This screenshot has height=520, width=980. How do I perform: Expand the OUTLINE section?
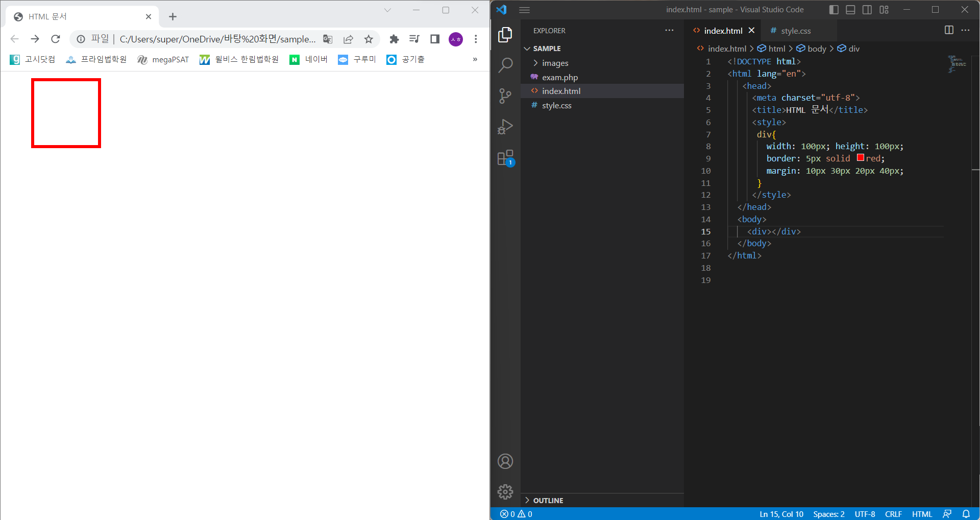(548, 500)
